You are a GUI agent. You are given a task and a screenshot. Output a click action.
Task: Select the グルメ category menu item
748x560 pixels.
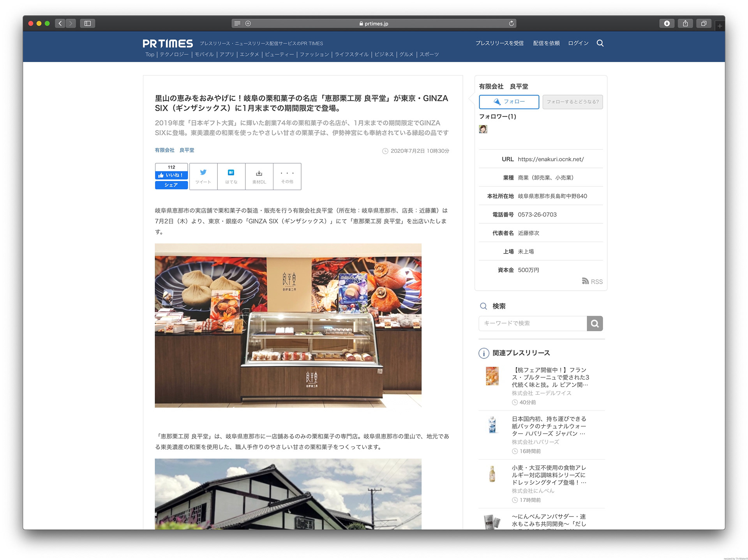click(406, 55)
